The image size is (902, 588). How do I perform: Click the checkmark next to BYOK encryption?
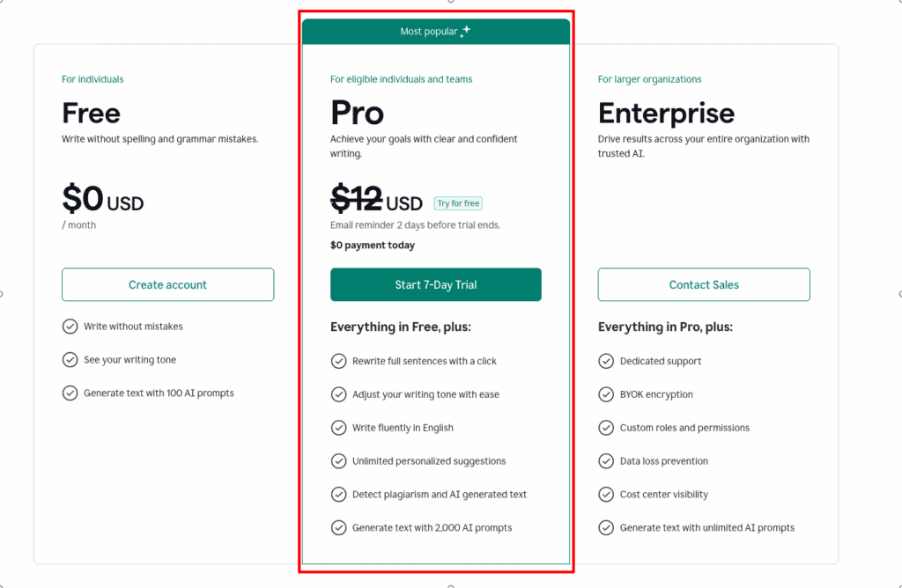click(x=606, y=394)
